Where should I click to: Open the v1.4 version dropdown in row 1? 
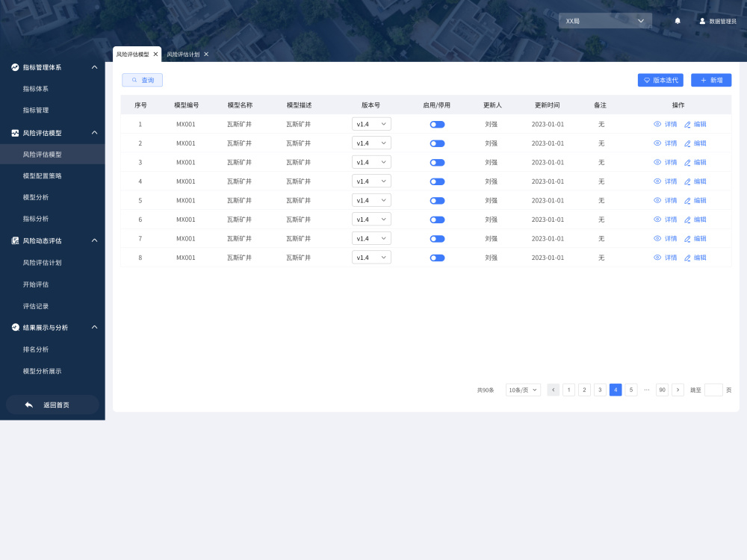click(371, 124)
